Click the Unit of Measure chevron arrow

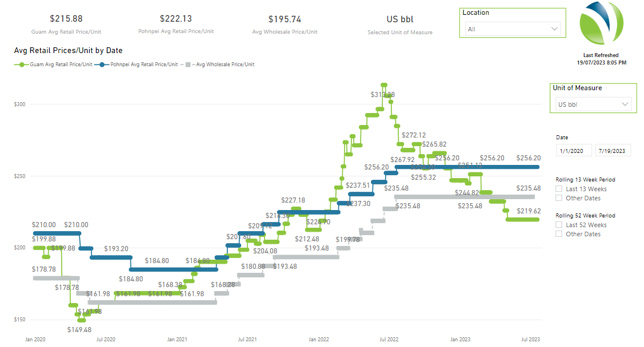click(625, 104)
